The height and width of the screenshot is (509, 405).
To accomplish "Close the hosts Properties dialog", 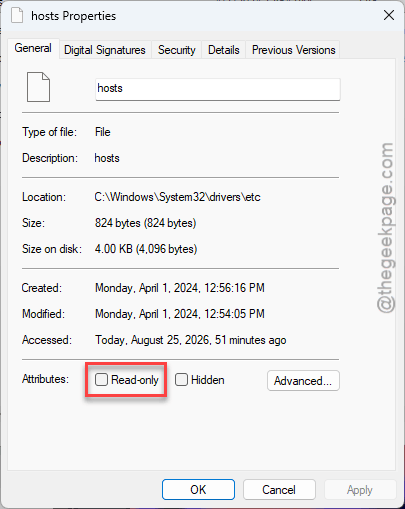I will 389,15.
